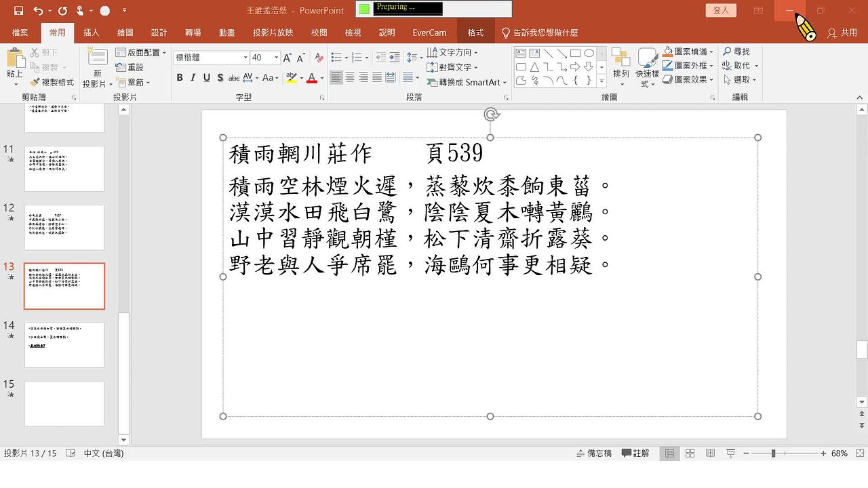Toggle align text right
This screenshot has height=488, width=868.
(363, 78)
